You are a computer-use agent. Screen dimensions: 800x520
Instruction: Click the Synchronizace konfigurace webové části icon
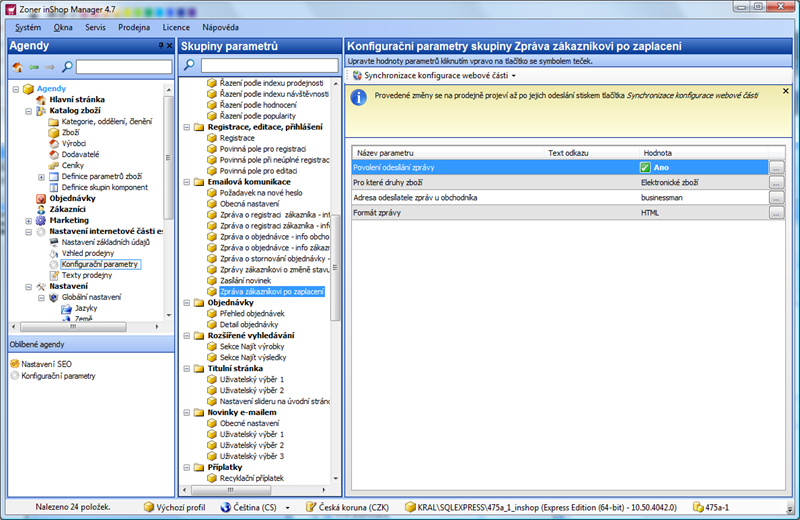[358, 76]
